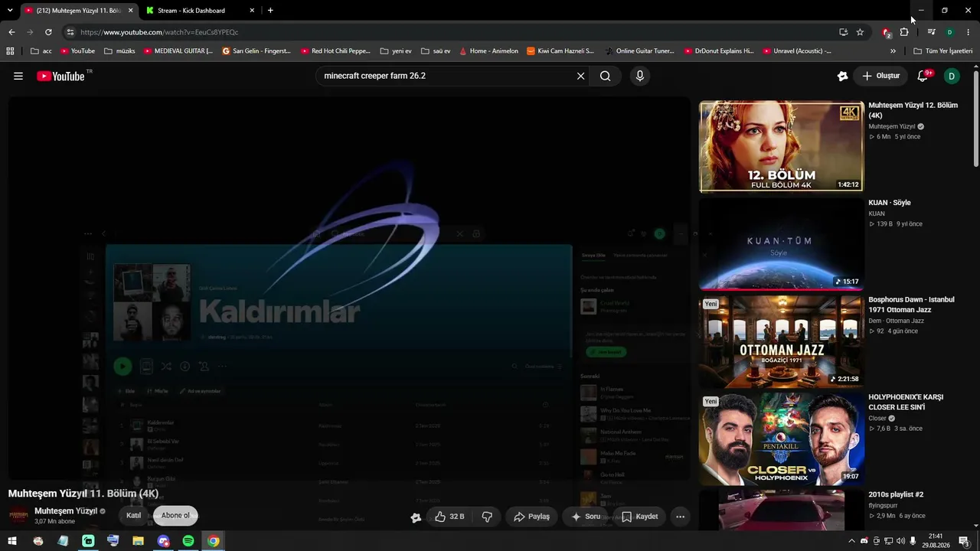Screen dimensions: 980x551
Task: Go back to the previous page
Action: (x=11, y=32)
